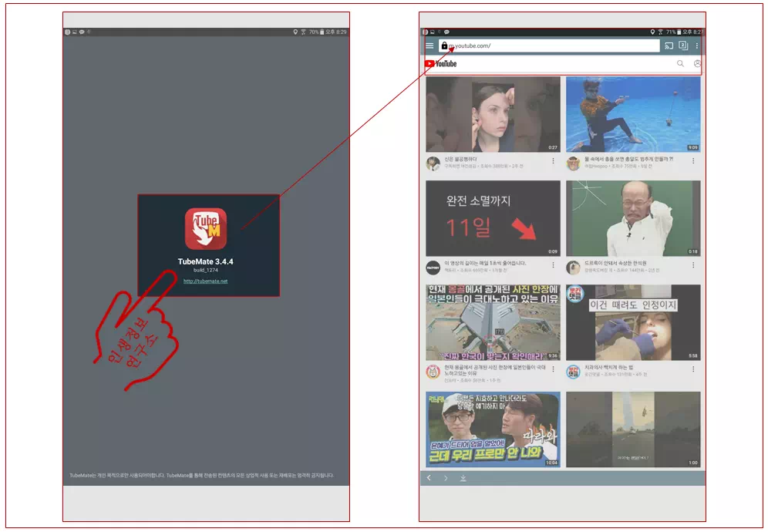Open options for the aerial building video
768x532 pixels.
pos(554,369)
